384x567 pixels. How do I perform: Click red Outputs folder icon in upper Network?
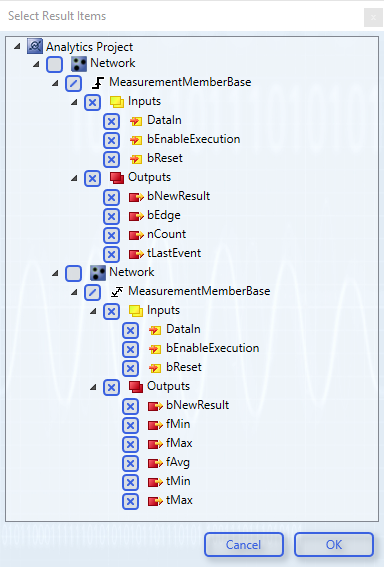pos(117,178)
